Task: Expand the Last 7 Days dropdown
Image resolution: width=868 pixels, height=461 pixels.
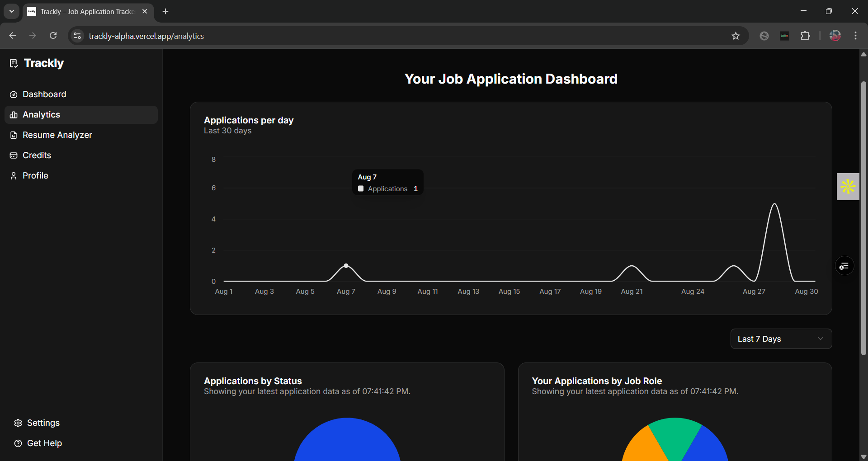Action: pyautogui.click(x=781, y=339)
